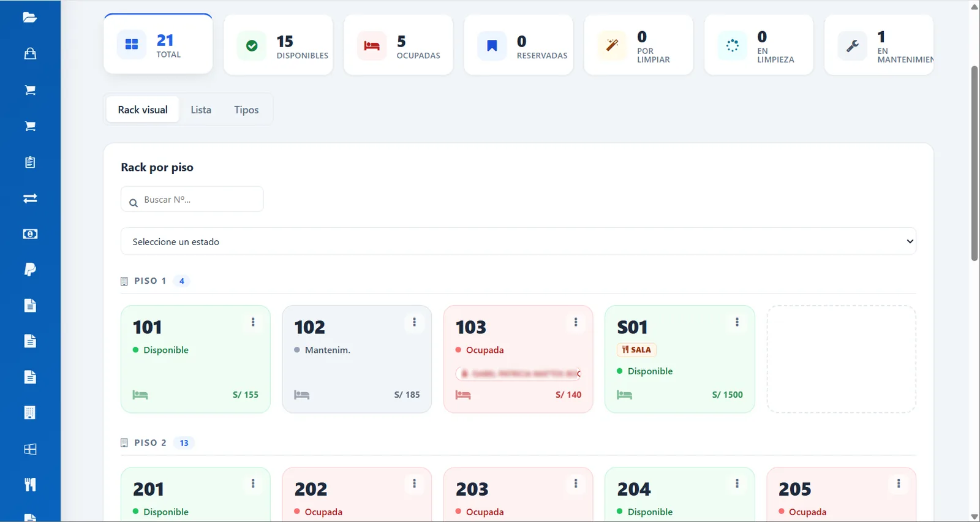
Task: Click the room count badge '4' for PISO 1
Action: 182,281
